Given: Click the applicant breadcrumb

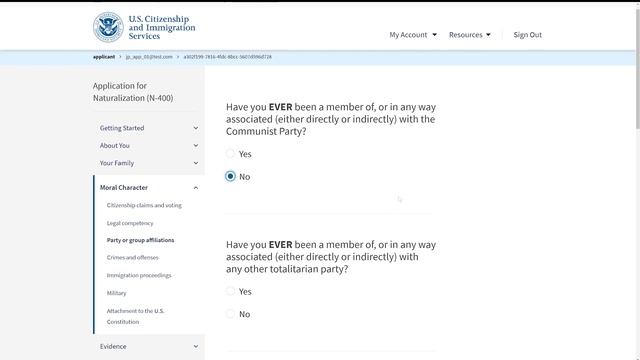Looking at the screenshot, I should coord(104,57).
